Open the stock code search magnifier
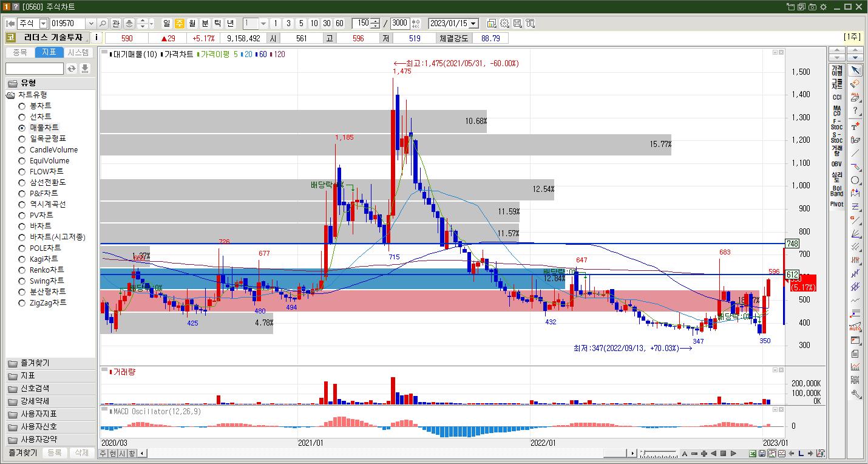868x464 pixels. (103, 23)
